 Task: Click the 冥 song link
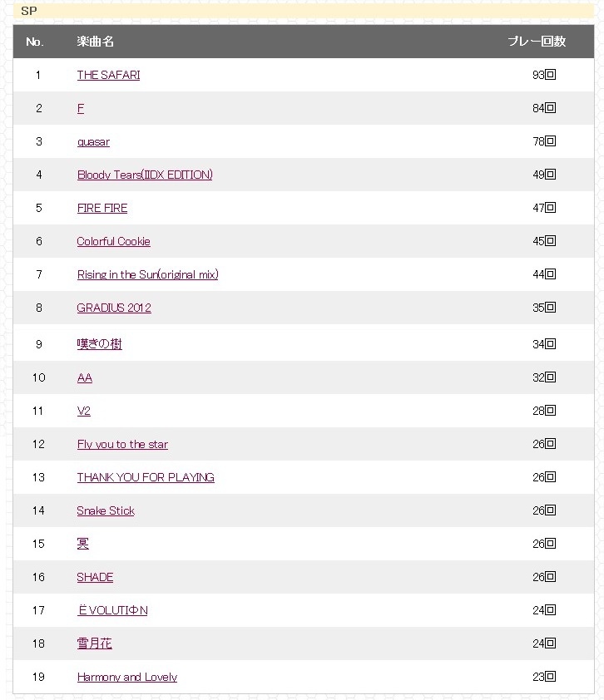(82, 544)
